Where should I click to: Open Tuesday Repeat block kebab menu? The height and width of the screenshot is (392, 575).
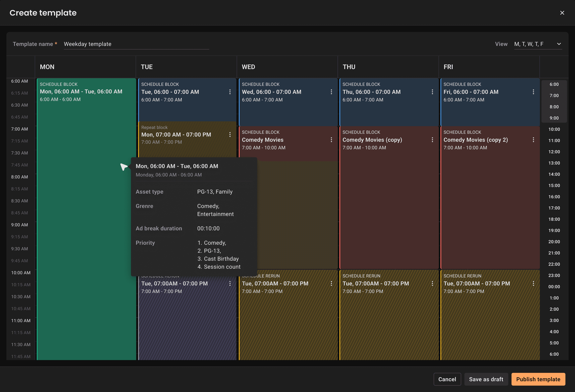tap(230, 135)
